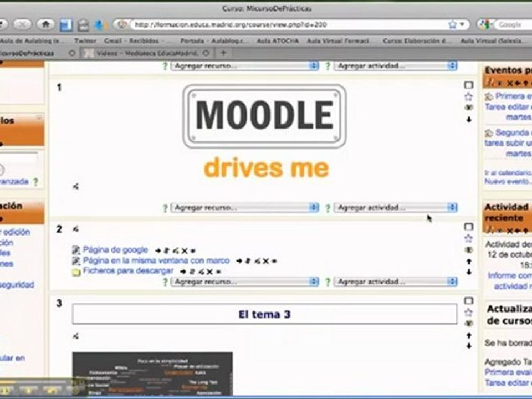Click the printer icon in the toolbar
532x399 pixels.
[x=83, y=25]
